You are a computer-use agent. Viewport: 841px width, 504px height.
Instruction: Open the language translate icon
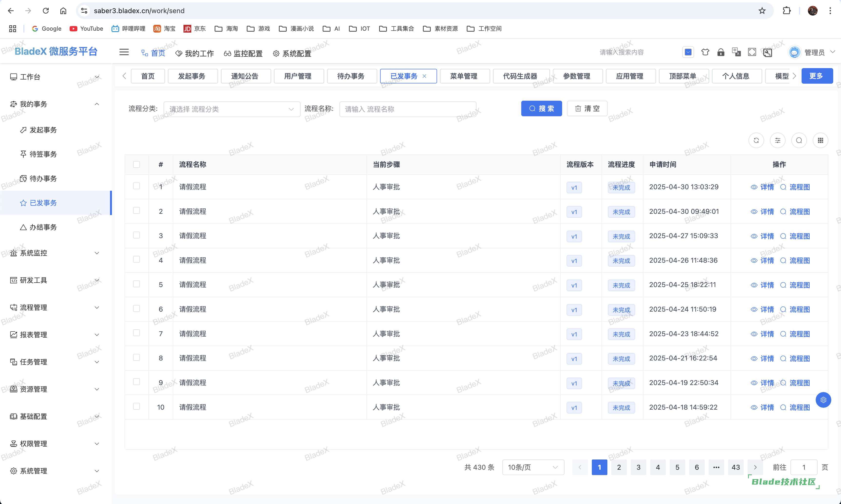[736, 52]
